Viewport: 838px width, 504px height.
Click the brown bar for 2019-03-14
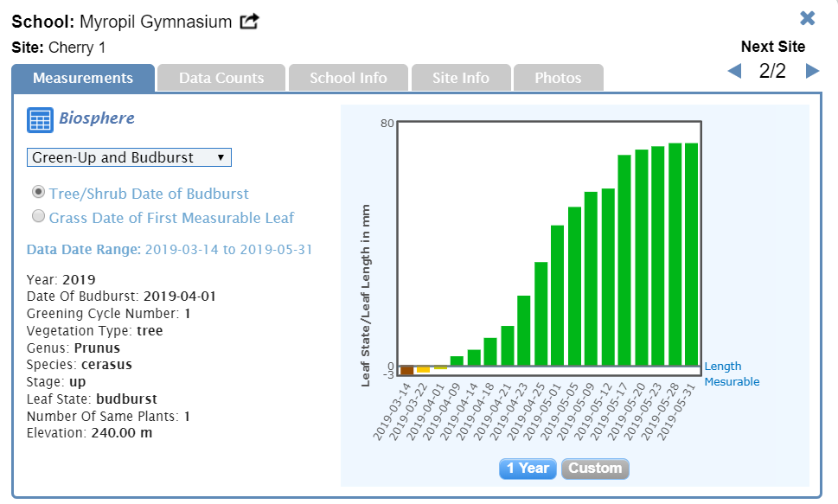[406, 371]
